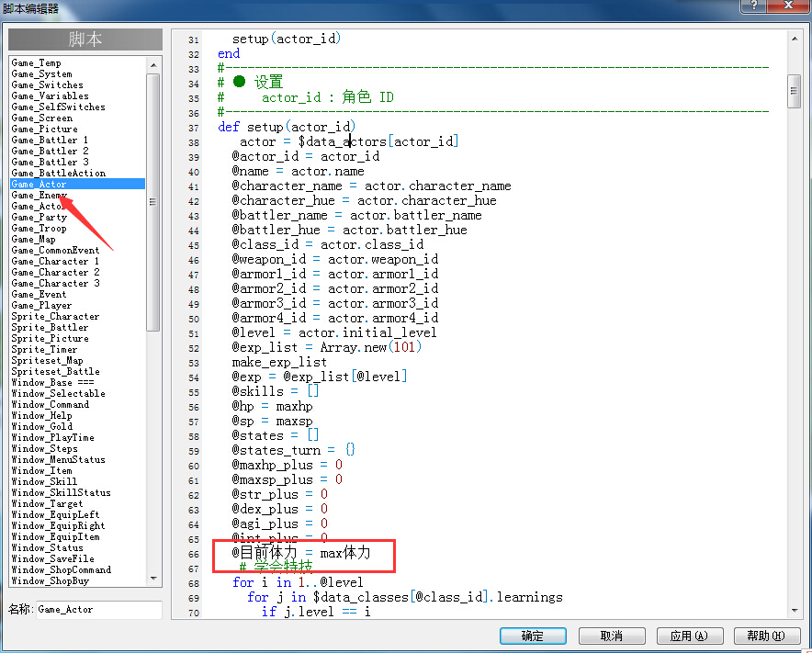Select Game_Variables in the script list
The width and height of the screenshot is (812, 653).
click(x=51, y=96)
